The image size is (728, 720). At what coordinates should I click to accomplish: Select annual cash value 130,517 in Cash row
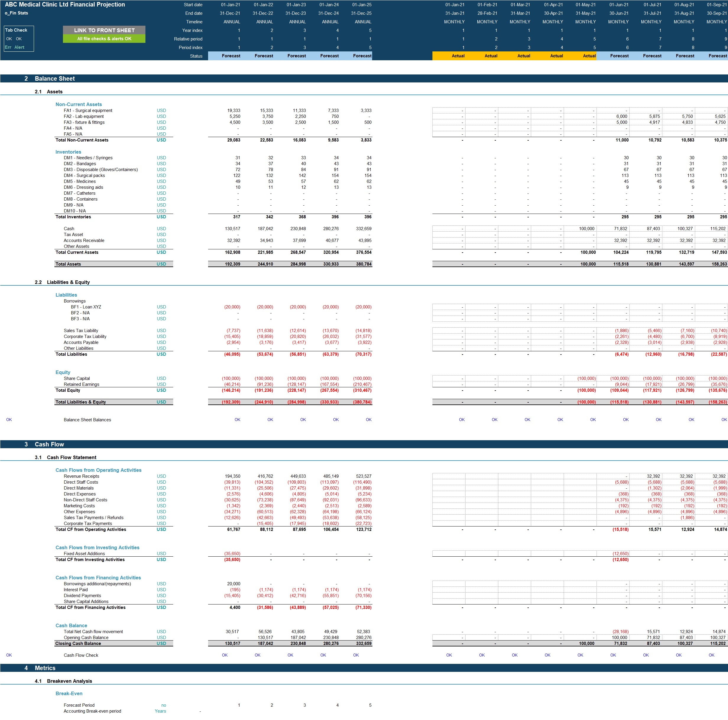click(233, 229)
